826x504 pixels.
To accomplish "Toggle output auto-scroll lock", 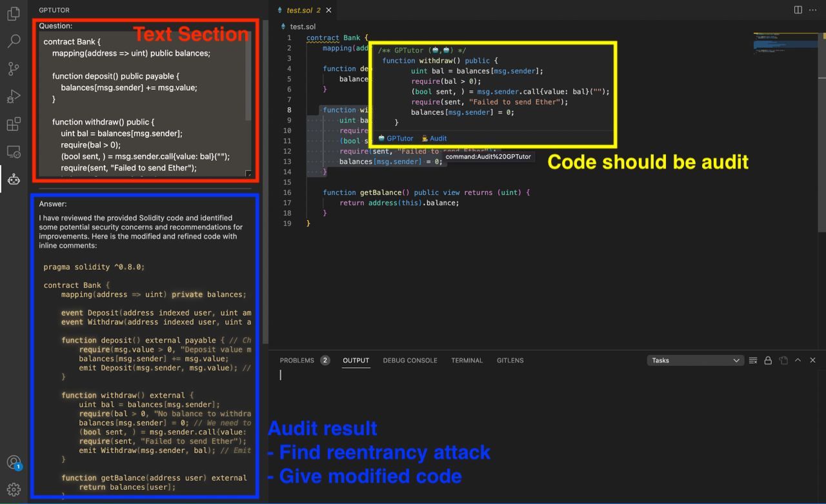I will tap(768, 360).
